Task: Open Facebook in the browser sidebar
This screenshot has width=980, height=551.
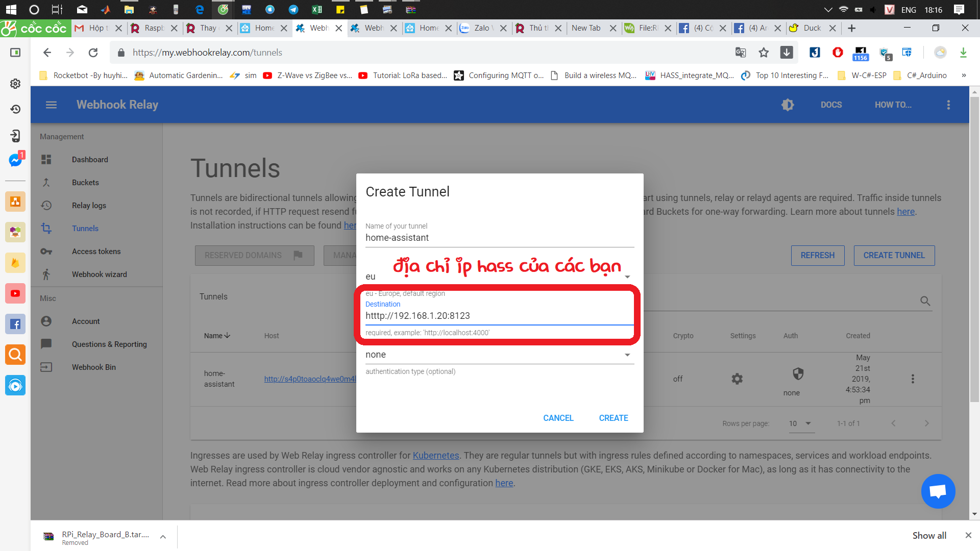Action: tap(15, 324)
